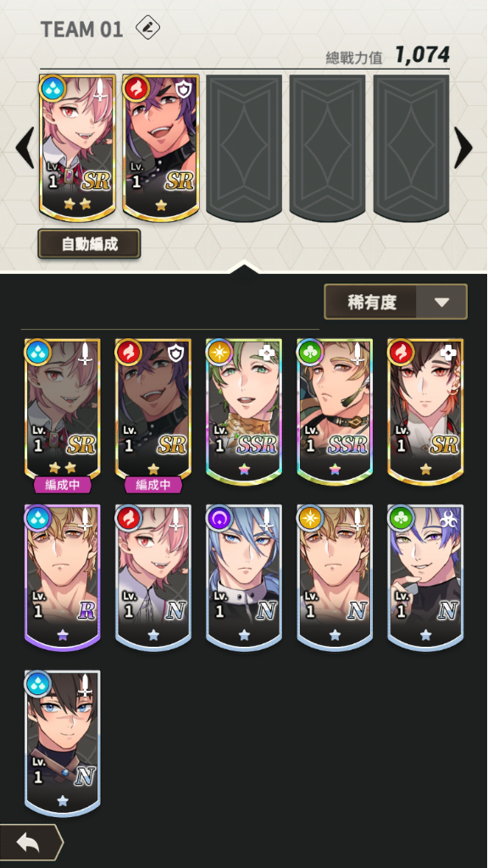Click healer cross icon on green-haired SSR card
This screenshot has height=868, width=488.
tap(267, 353)
